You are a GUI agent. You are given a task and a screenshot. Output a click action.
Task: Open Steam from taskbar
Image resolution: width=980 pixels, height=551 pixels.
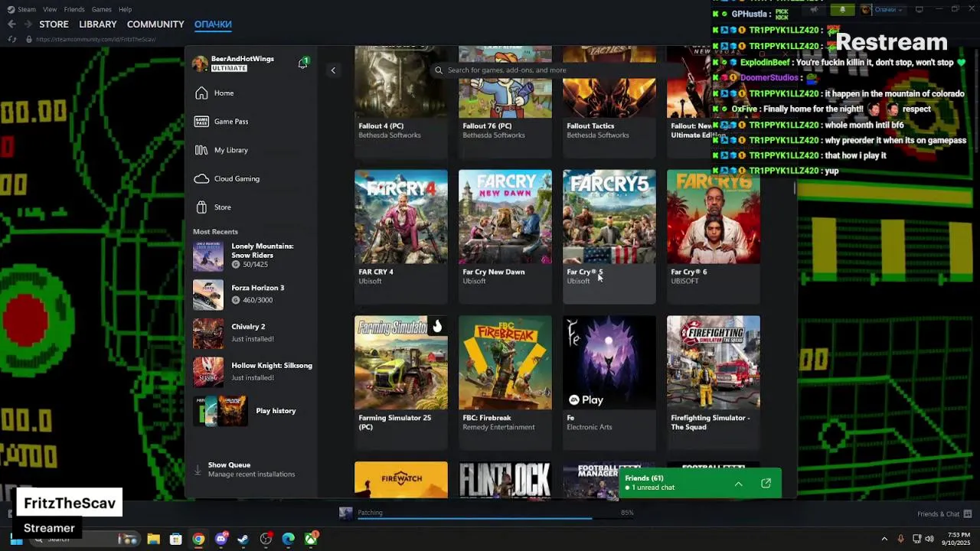point(243,539)
